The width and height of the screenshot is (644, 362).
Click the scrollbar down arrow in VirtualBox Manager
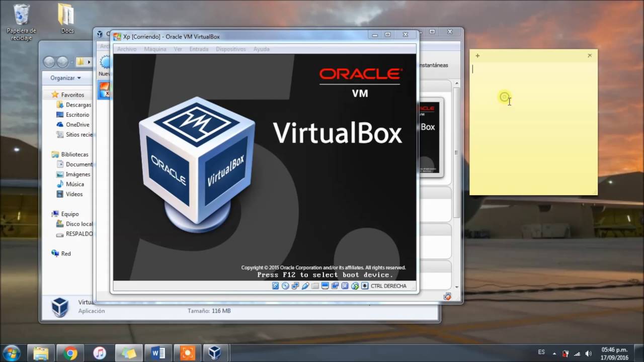click(x=457, y=287)
